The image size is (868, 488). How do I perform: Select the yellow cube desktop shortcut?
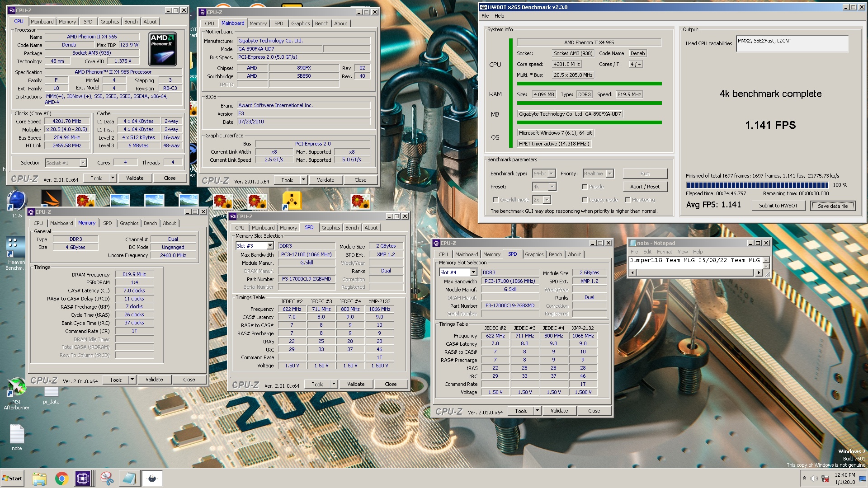(x=292, y=201)
